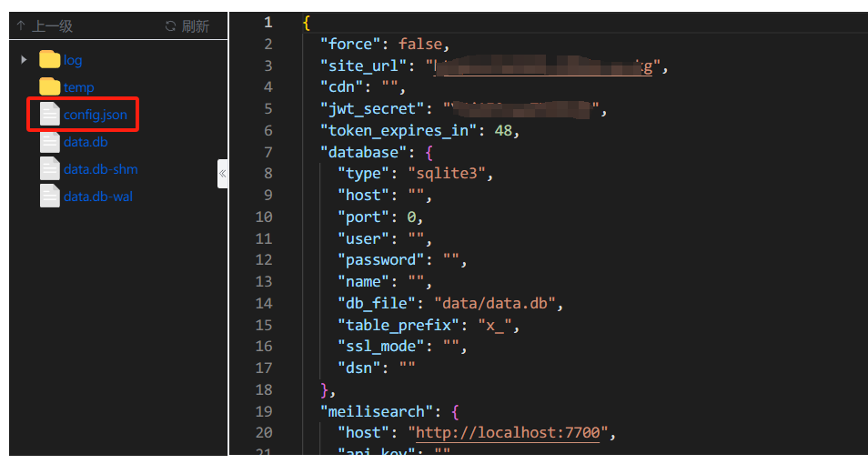Click the refresh icon beside 刷新

point(170,26)
